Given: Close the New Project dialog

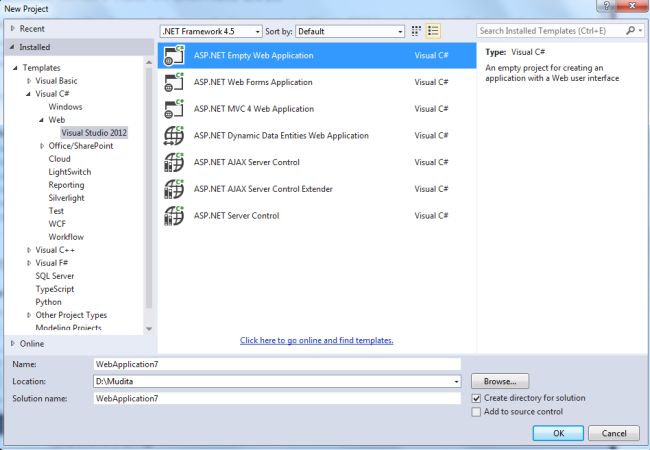Looking at the screenshot, I should 632,6.
